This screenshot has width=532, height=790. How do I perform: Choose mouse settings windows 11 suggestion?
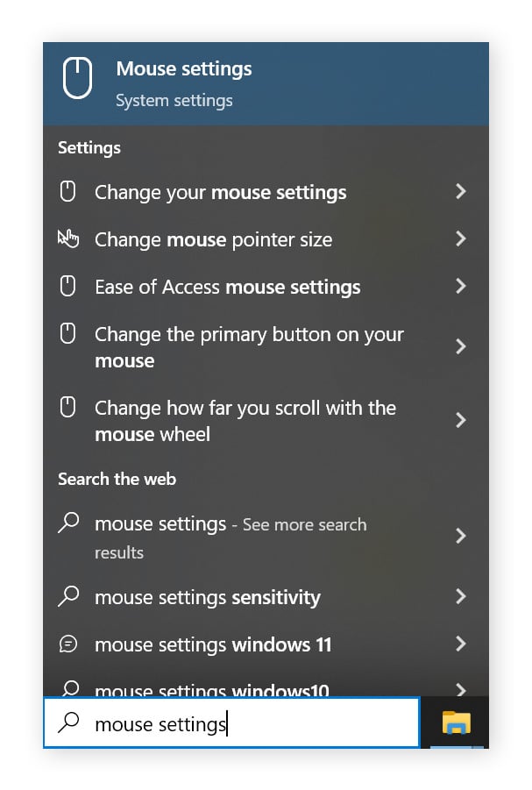(x=213, y=645)
